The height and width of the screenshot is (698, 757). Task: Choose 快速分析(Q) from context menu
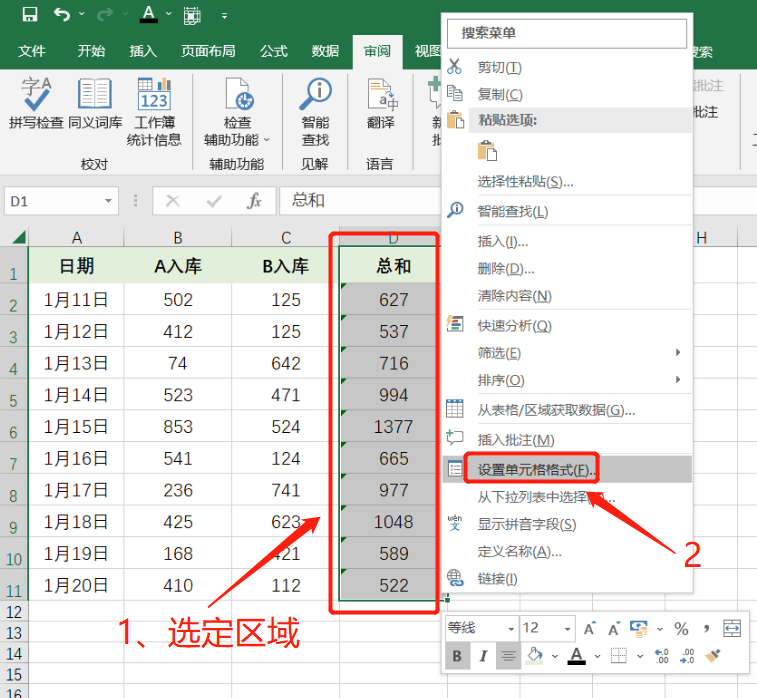pos(567,325)
